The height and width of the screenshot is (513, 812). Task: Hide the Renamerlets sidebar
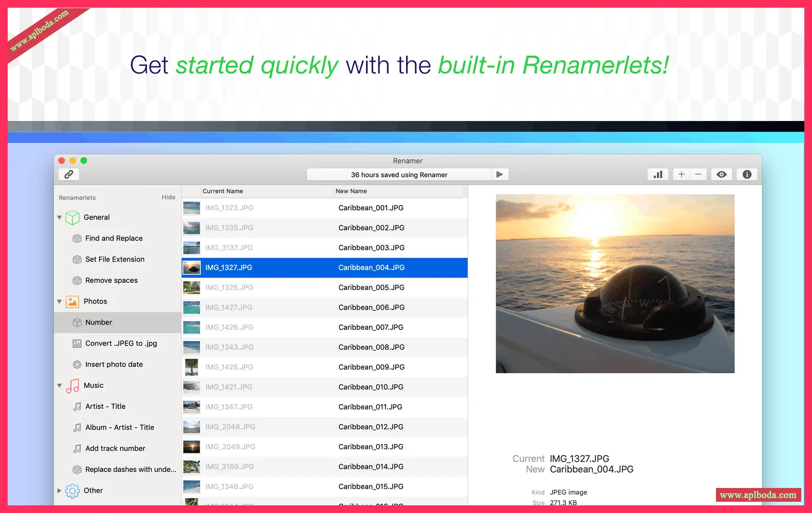click(x=169, y=197)
